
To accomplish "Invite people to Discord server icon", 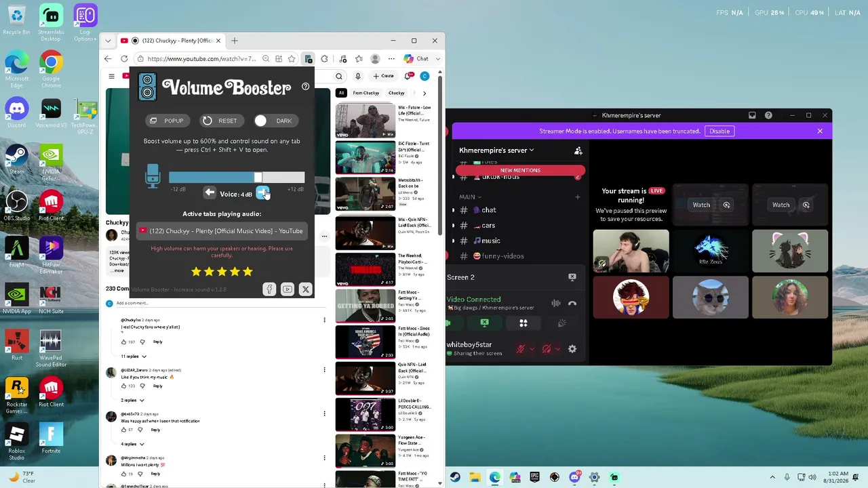I will [x=578, y=150].
